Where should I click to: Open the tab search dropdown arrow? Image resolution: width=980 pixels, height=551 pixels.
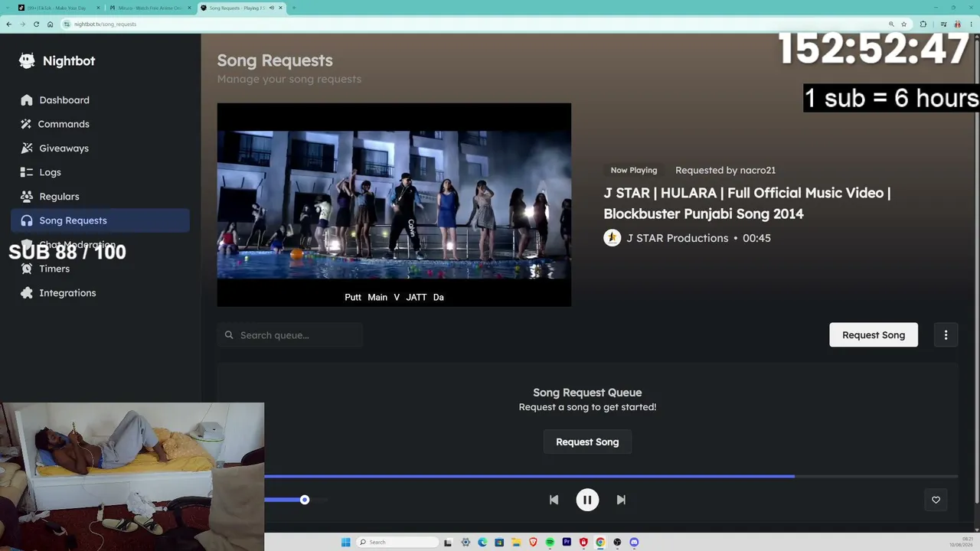click(x=8, y=8)
